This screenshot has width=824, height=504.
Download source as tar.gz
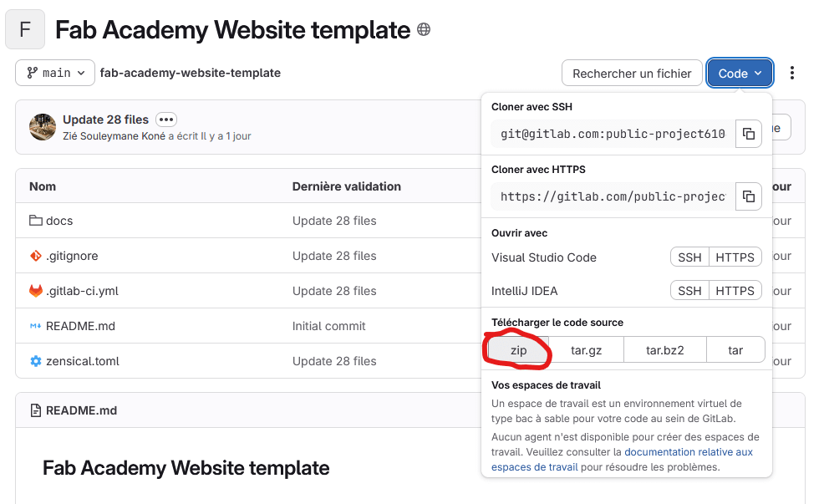click(x=586, y=350)
